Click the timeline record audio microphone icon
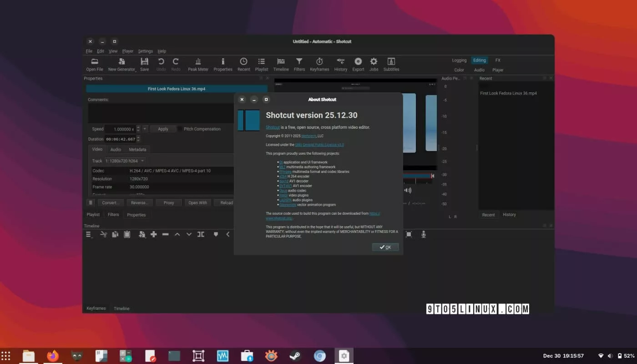This screenshot has height=364, width=637. [424, 234]
